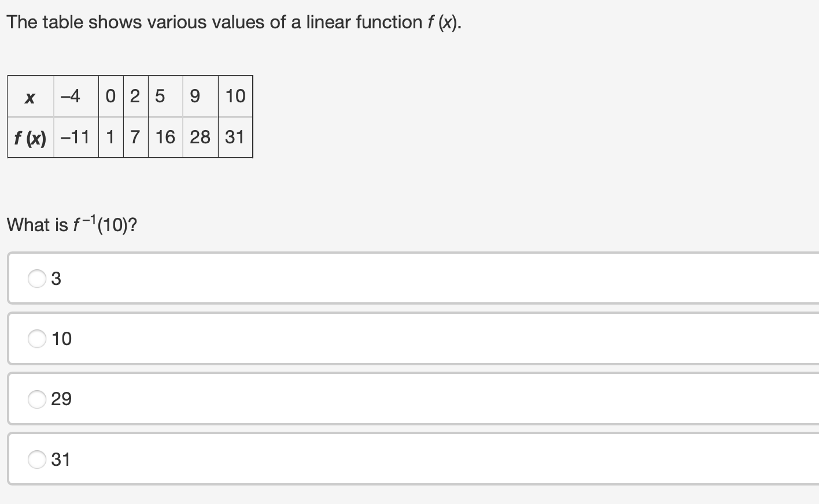The height and width of the screenshot is (504, 819).
Task: Click the table cell showing x value 10
Action: (x=235, y=97)
